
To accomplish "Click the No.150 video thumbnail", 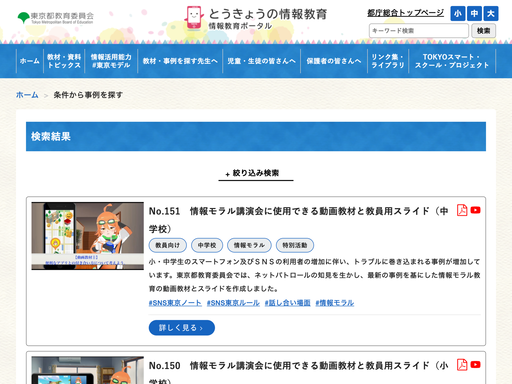I will pyautogui.click(x=88, y=370).
